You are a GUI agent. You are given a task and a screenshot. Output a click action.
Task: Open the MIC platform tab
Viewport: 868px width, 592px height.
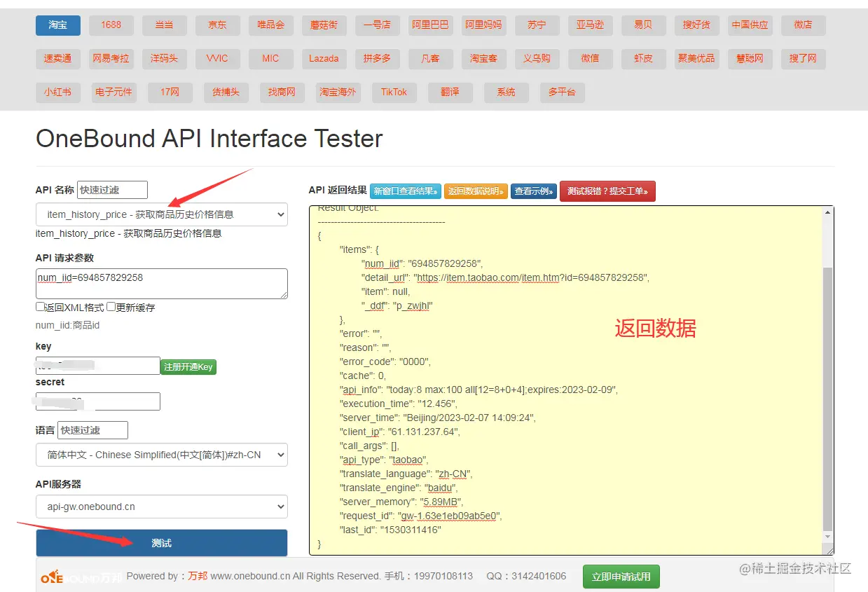click(x=270, y=59)
